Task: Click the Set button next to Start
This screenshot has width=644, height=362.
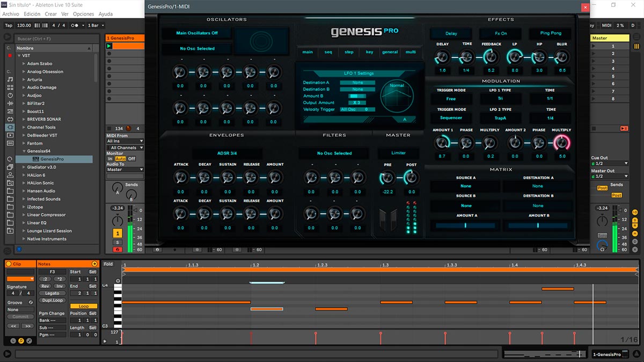Action: pos(93,272)
